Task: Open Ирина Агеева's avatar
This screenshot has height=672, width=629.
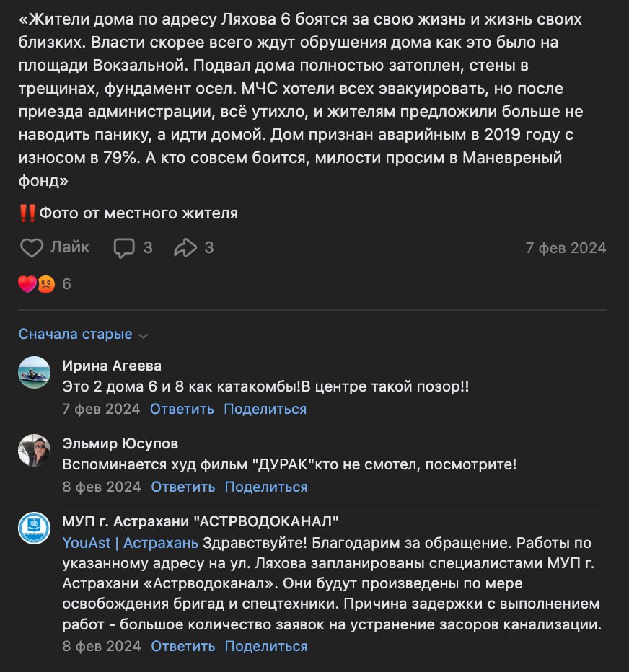Action: 35,373
